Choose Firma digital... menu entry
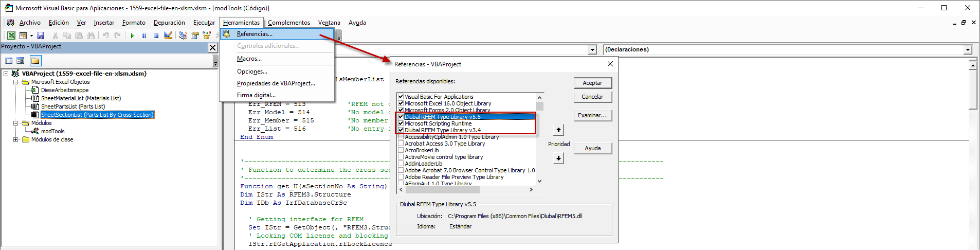 tap(277, 95)
